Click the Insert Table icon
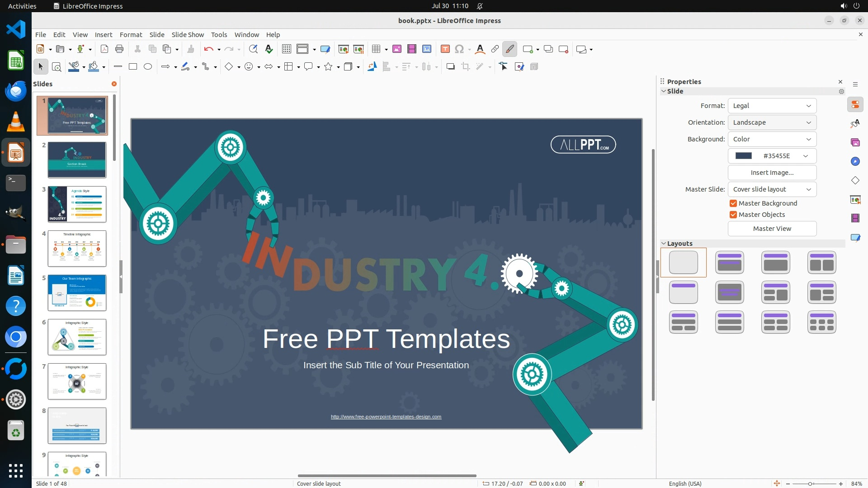Image resolution: width=868 pixels, height=488 pixels. click(x=376, y=49)
